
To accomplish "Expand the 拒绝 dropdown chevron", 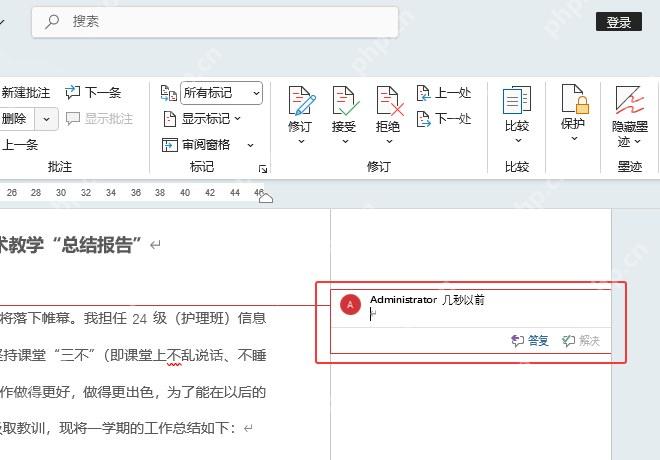I will pyautogui.click(x=389, y=141).
